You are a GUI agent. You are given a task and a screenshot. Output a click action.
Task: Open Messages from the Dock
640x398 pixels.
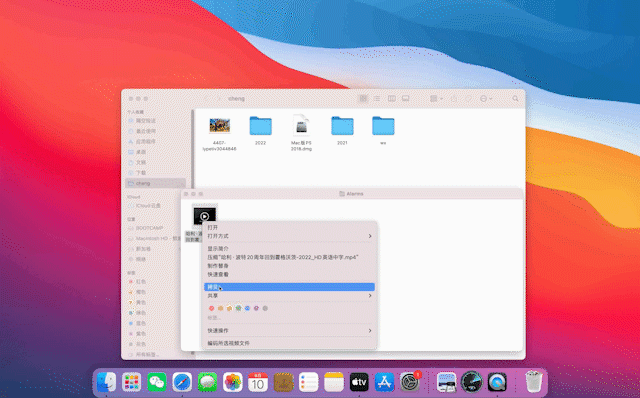point(207,382)
